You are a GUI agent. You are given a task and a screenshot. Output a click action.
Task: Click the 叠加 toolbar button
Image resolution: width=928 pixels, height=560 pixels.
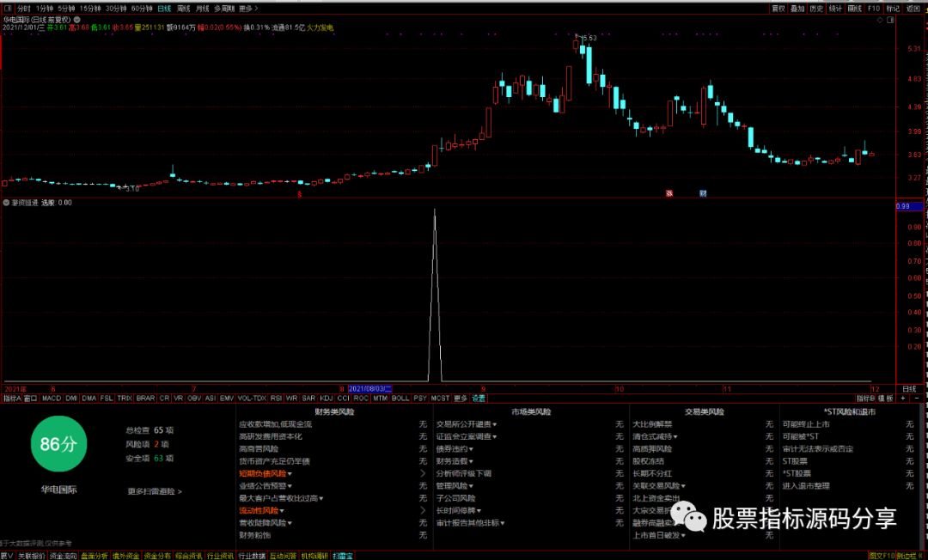coord(797,9)
